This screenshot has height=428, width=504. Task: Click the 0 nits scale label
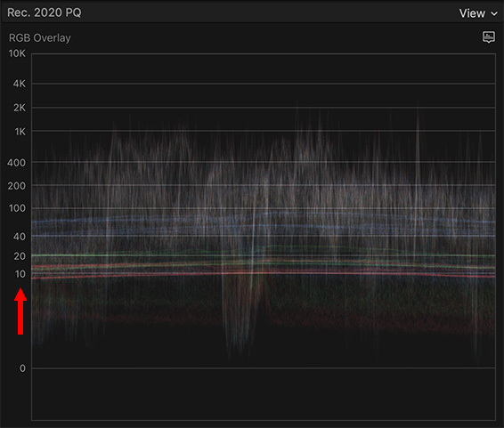coord(22,368)
